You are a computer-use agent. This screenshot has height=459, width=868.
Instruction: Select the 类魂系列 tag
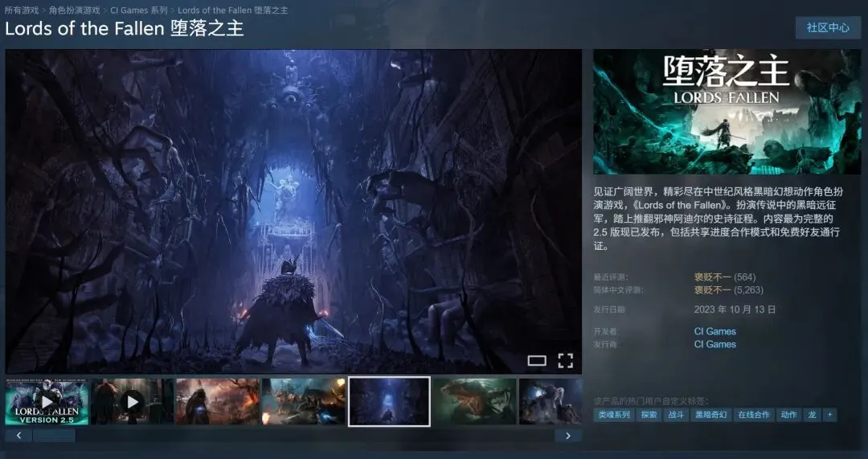(613, 415)
